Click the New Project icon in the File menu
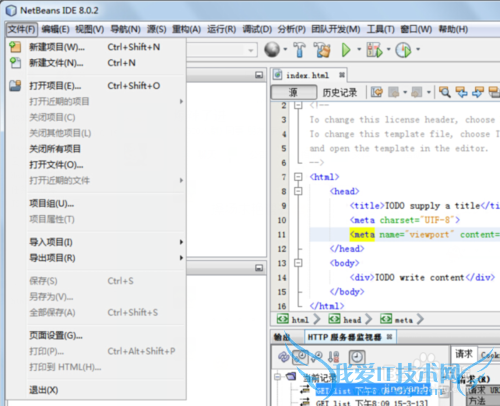 15,47
